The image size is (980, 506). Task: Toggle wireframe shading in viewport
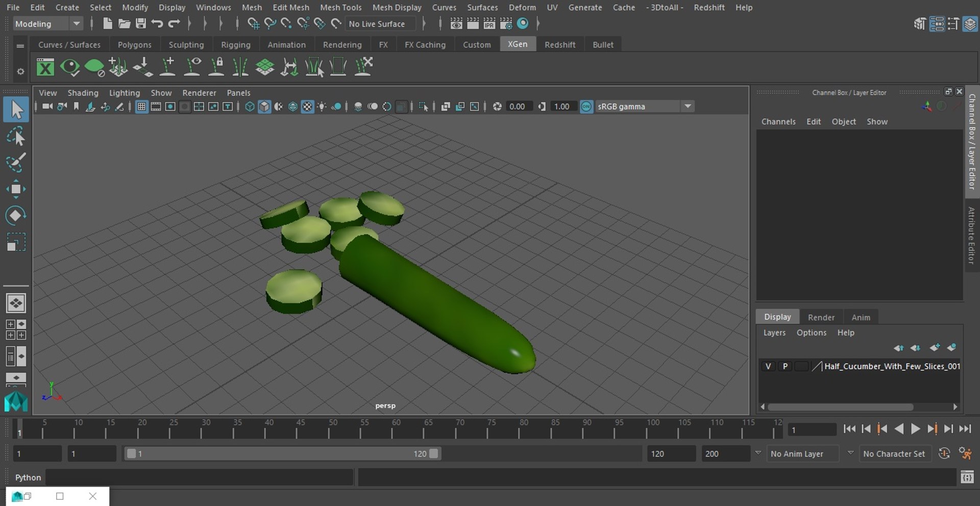(x=250, y=106)
